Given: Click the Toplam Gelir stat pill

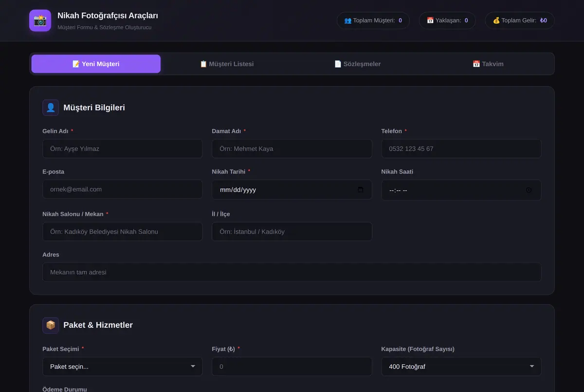Looking at the screenshot, I should coord(520,20).
